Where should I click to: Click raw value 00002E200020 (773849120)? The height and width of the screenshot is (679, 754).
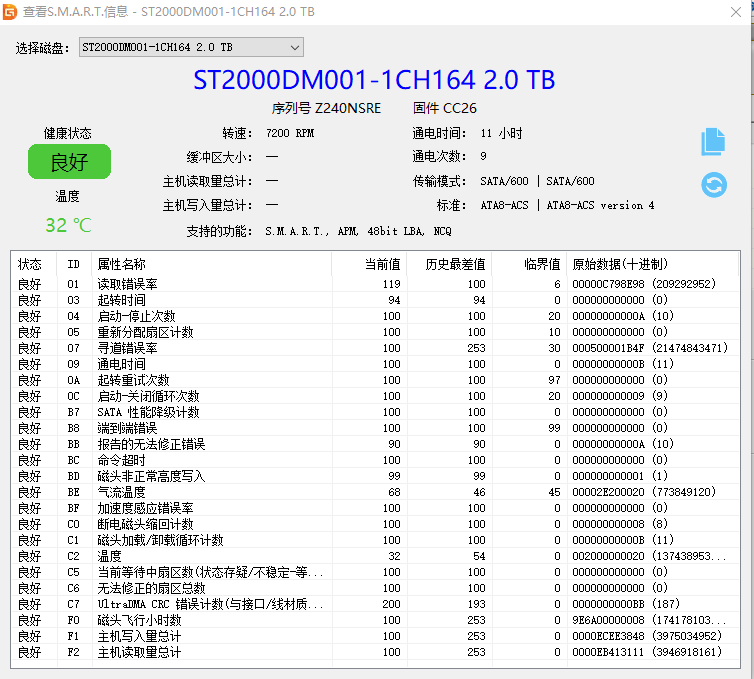(644, 492)
